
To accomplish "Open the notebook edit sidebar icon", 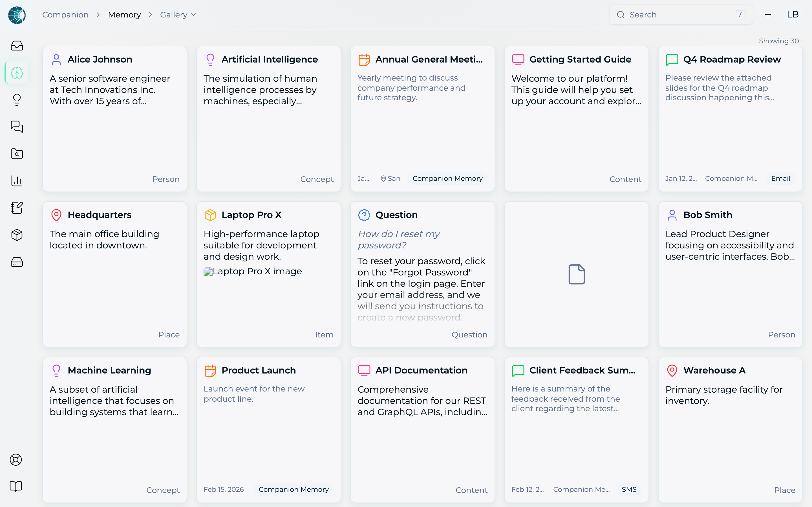I will (17, 208).
